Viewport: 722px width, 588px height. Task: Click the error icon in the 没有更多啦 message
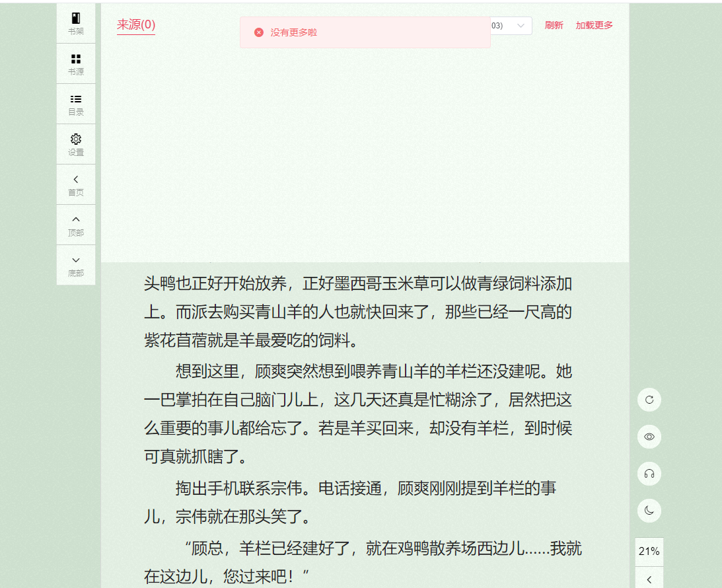pyautogui.click(x=259, y=32)
